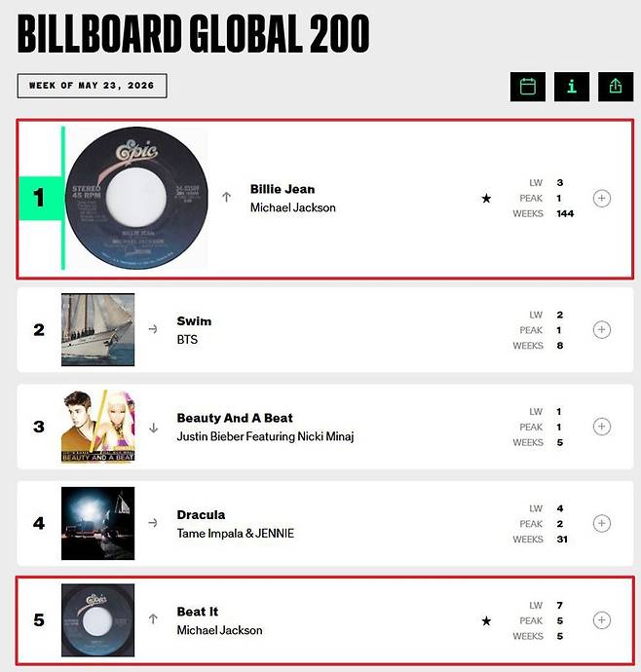The width and height of the screenshot is (641, 672).
Task: Open the Dracula song title
Action: (201, 515)
